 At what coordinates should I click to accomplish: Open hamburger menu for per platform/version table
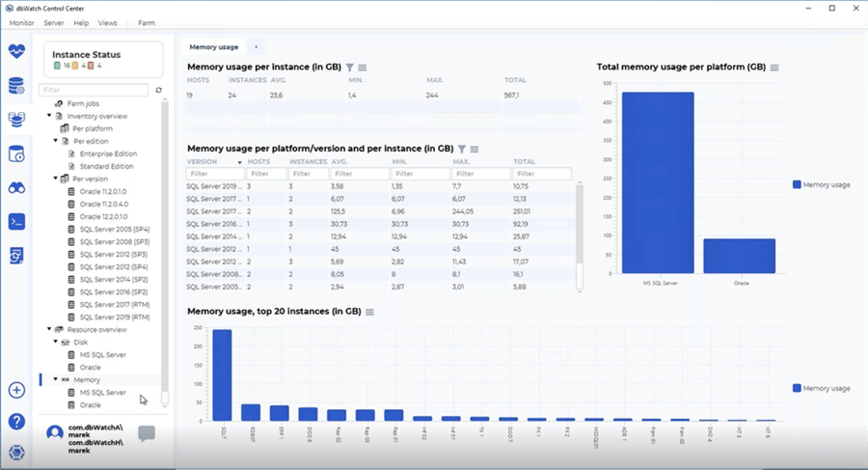pos(475,149)
